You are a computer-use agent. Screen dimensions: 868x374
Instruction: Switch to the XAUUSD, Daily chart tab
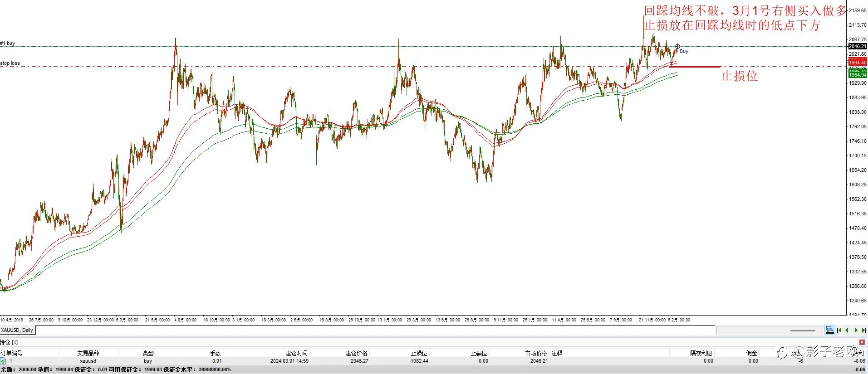point(17,330)
